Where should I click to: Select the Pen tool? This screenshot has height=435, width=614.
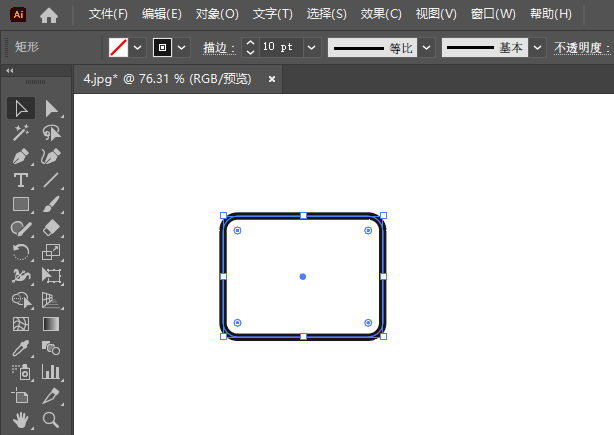21,157
